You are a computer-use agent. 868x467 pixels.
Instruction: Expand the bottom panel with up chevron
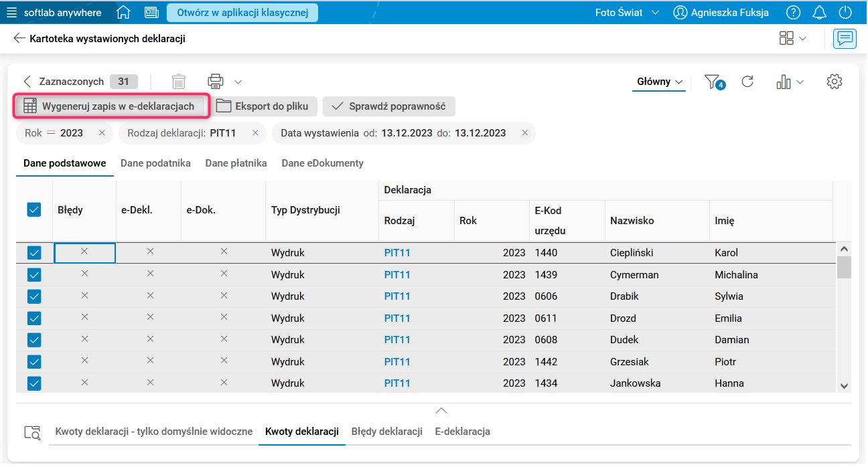tap(441, 410)
